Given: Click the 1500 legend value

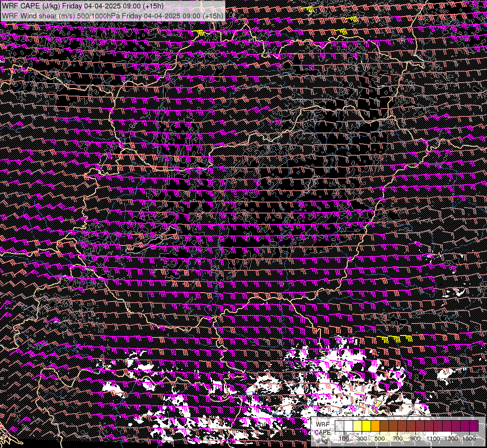Looking at the screenshot, I should [469, 439].
